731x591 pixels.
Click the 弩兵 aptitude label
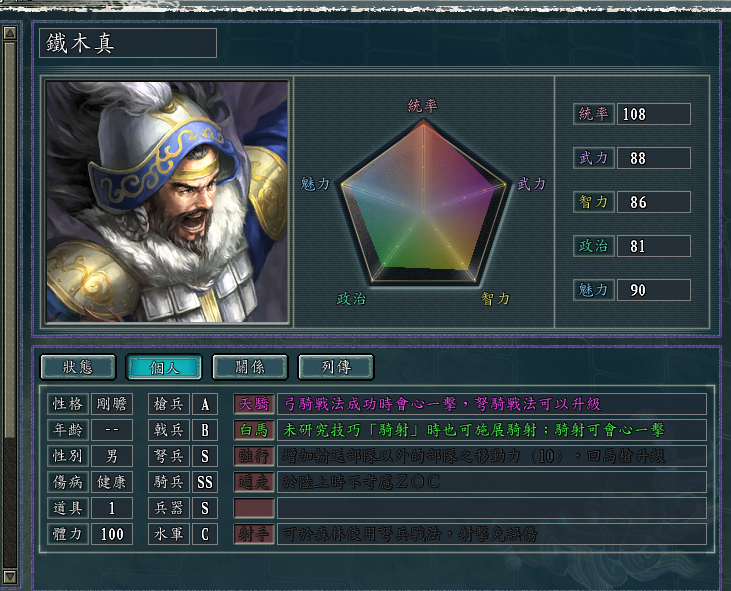(169, 456)
